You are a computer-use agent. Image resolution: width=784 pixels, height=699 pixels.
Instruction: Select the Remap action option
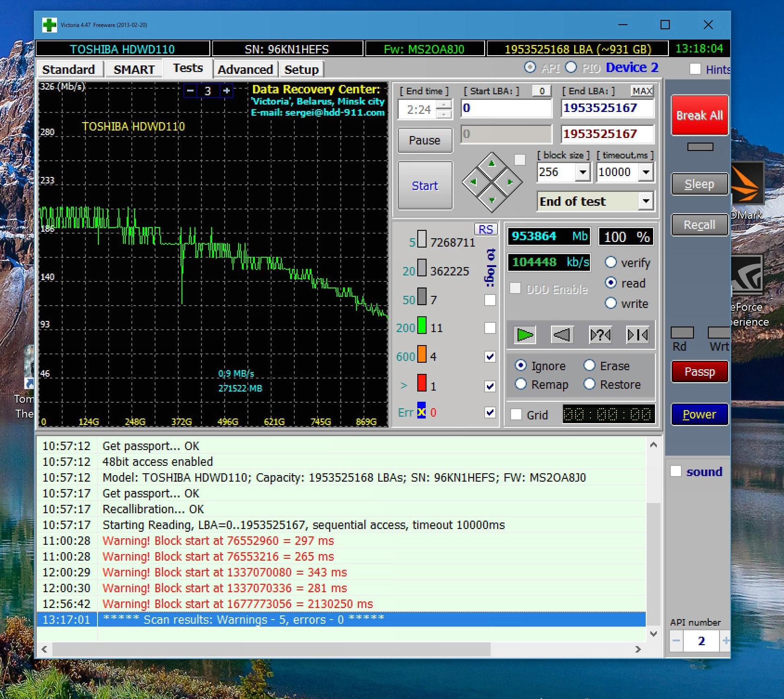[521, 384]
